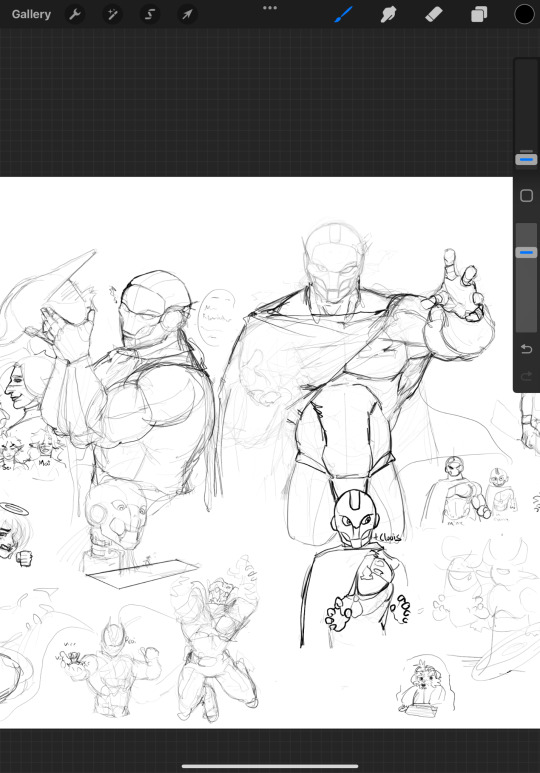The width and height of the screenshot is (540, 773).
Task: Open the Actions wrench menu
Action: point(75,14)
